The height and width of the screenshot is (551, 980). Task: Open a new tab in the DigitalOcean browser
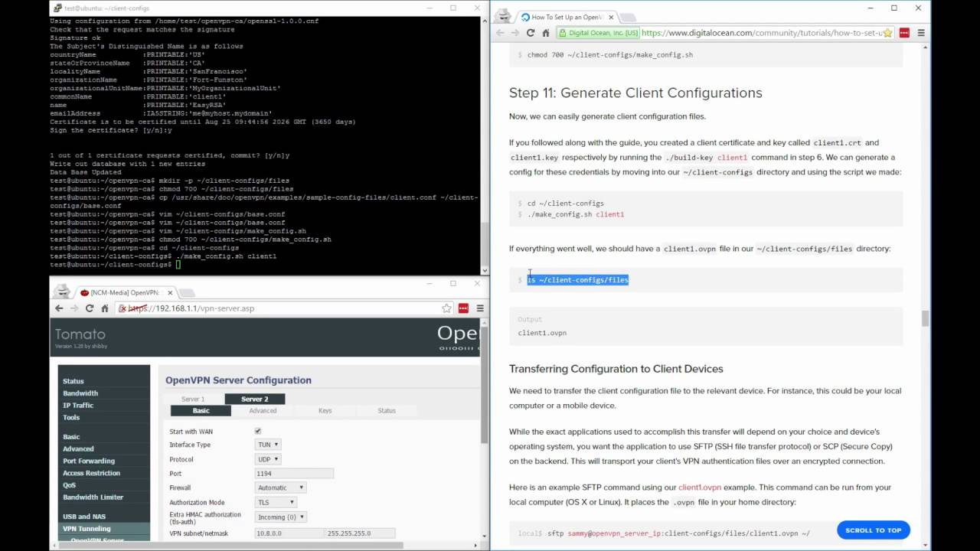point(627,17)
